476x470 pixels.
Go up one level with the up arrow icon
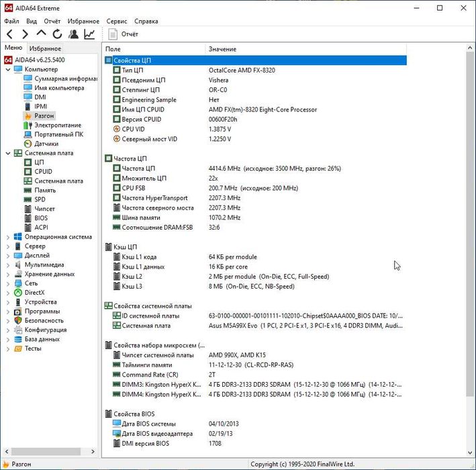point(41,34)
